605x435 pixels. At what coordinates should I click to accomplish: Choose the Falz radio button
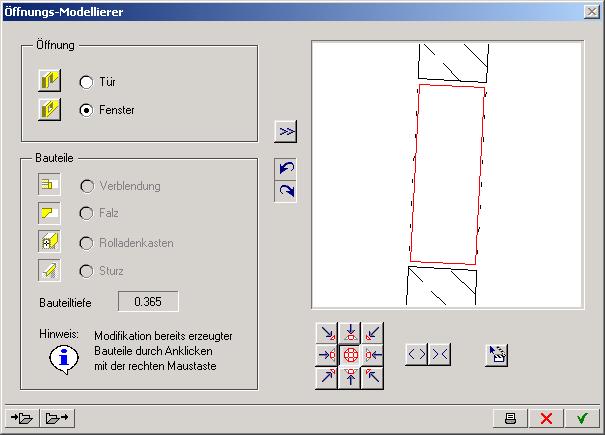pyautogui.click(x=86, y=213)
